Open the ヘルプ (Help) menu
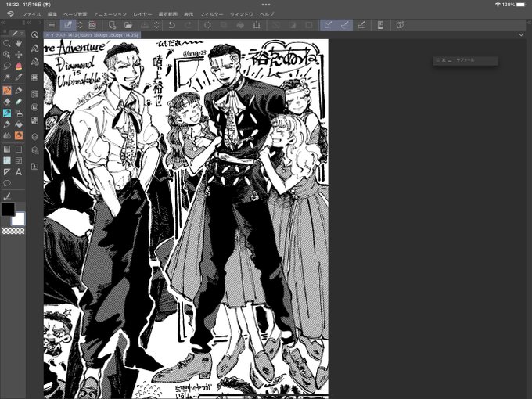532x399 pixels. (267, 14)
